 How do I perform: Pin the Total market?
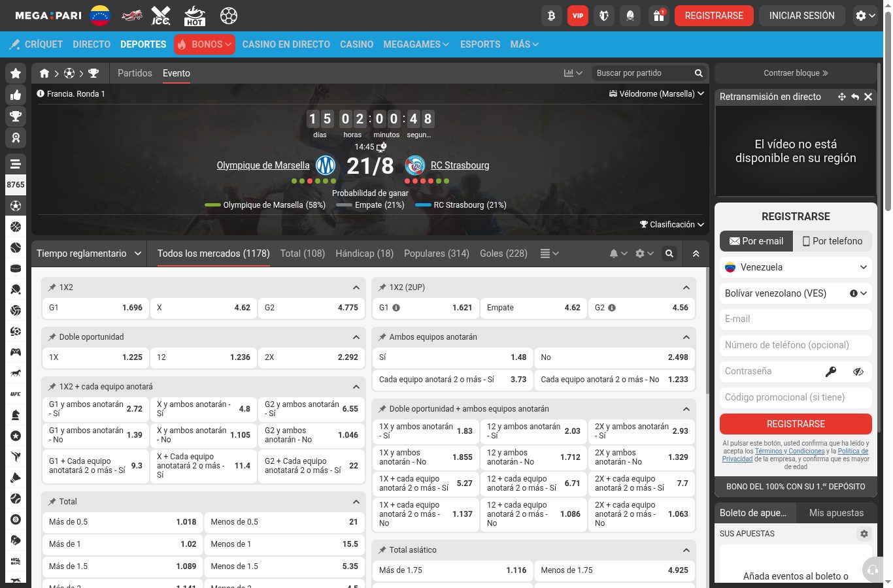52,502
